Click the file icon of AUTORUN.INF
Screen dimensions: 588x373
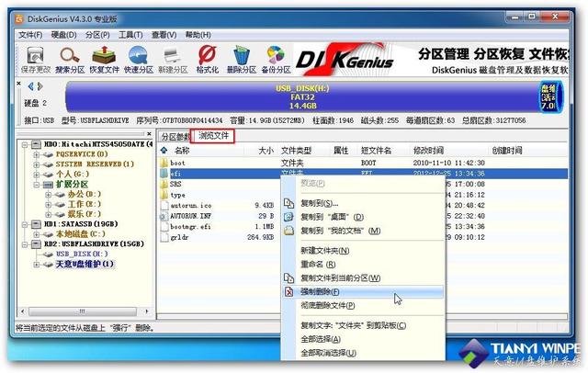[x=164, y=216]
